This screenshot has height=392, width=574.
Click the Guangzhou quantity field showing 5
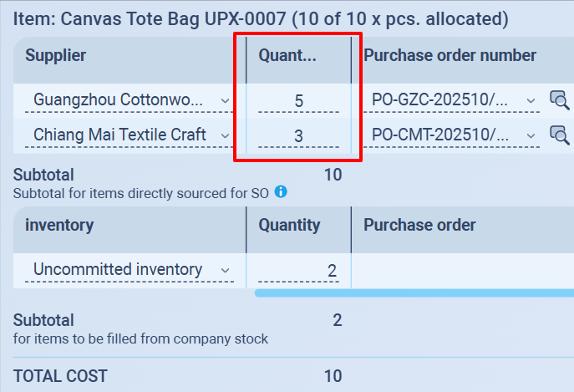click(298, 101)
